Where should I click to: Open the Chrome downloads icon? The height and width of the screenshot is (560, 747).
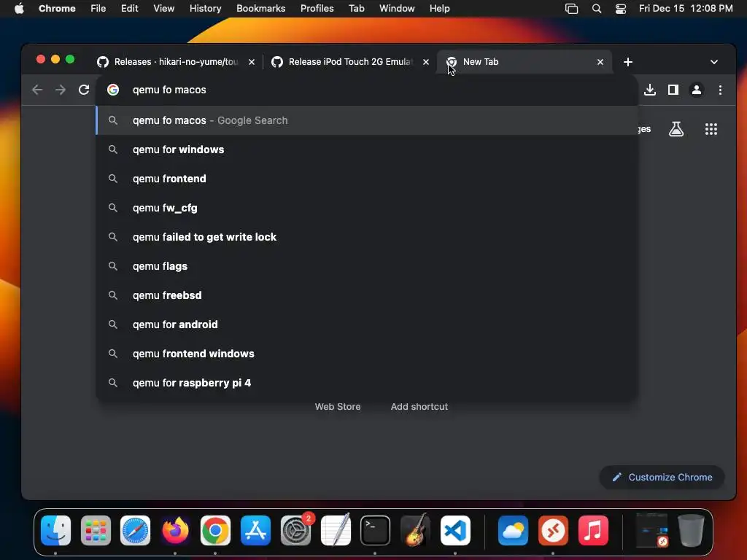650,90
